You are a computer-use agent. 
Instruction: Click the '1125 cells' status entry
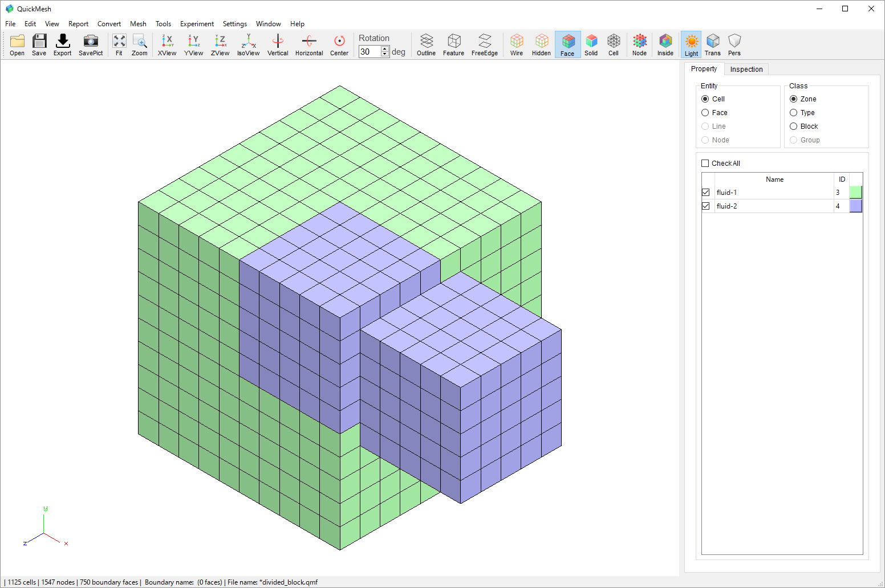22,582
